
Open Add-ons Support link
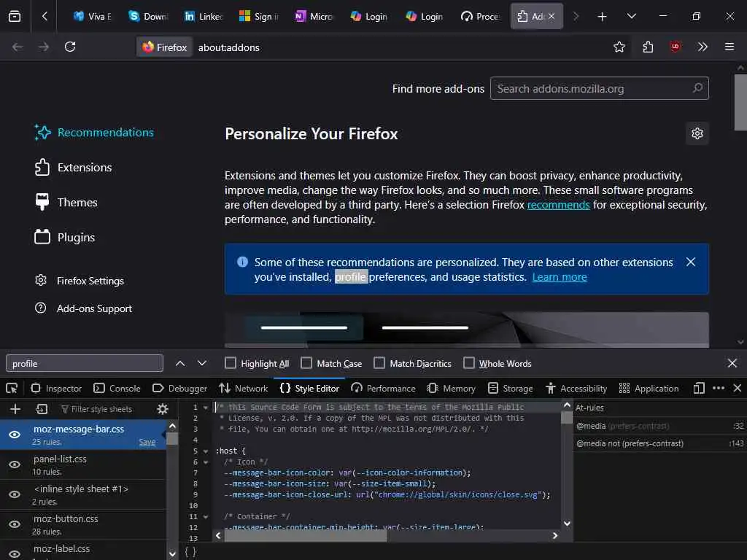(83, 308)
